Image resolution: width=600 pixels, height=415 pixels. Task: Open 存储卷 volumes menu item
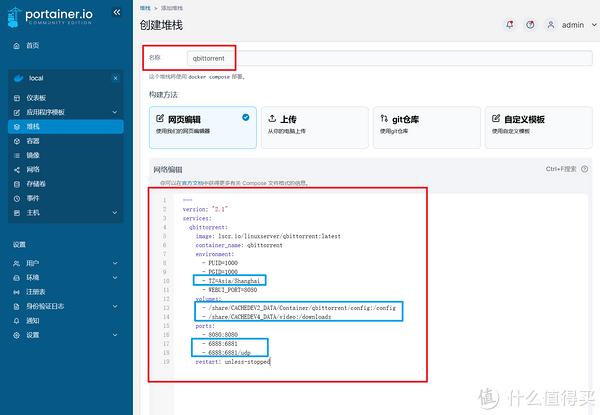[36, 184]
